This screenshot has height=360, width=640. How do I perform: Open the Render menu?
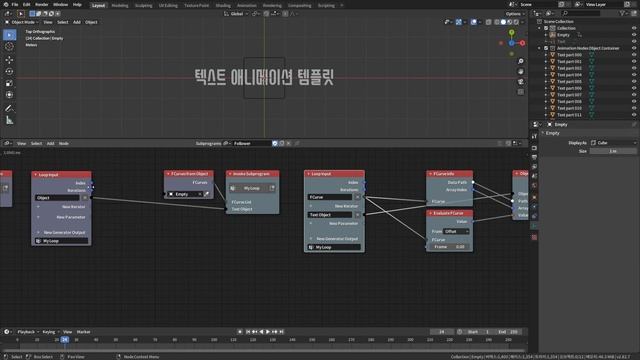pos(41,4)
